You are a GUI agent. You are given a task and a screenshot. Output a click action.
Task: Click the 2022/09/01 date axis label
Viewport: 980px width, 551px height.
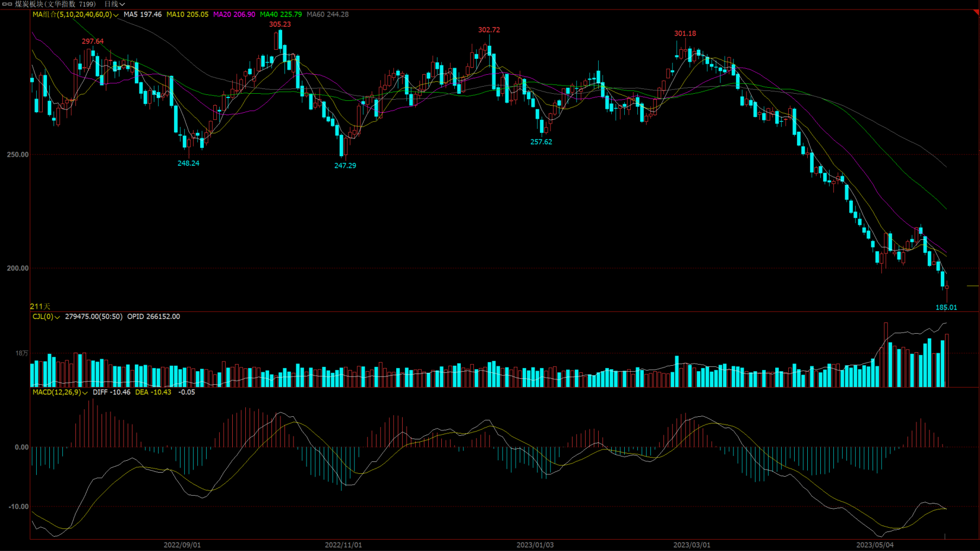182,545
